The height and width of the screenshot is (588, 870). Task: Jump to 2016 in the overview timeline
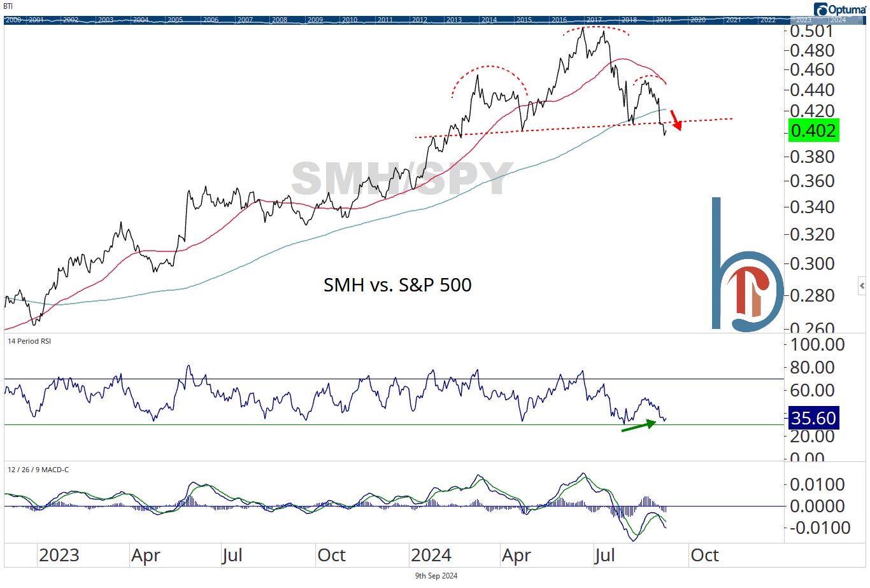pyautogui.click(x=559, y=20)
